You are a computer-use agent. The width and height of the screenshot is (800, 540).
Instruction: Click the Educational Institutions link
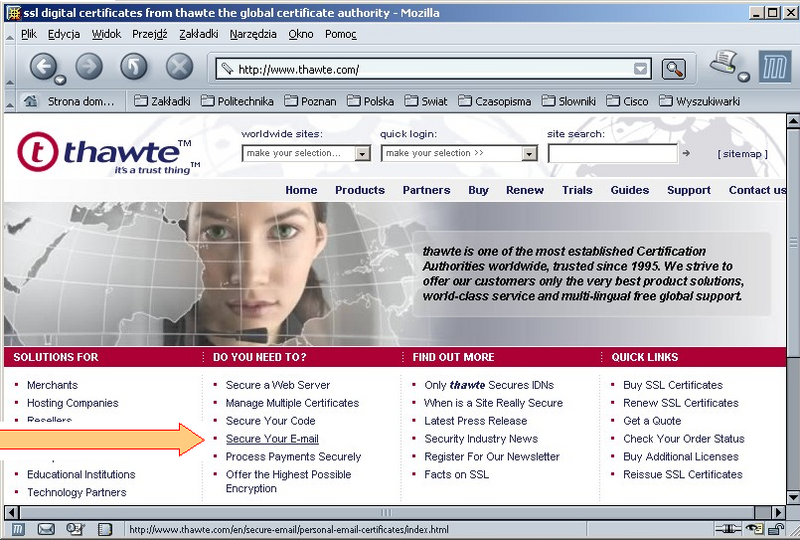(81, 474)
